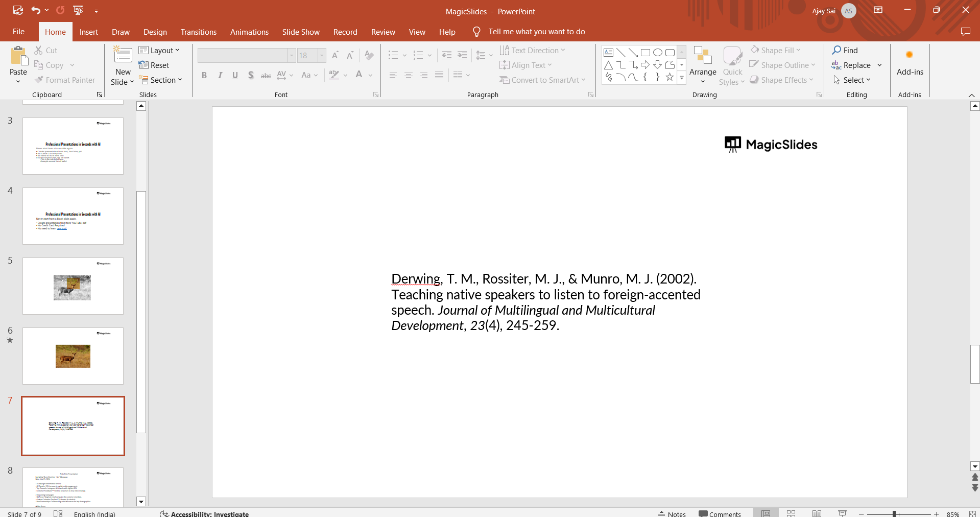Click the Paste clipboard icon
This screenshot has width=980, height=517.
coord(18,57)
